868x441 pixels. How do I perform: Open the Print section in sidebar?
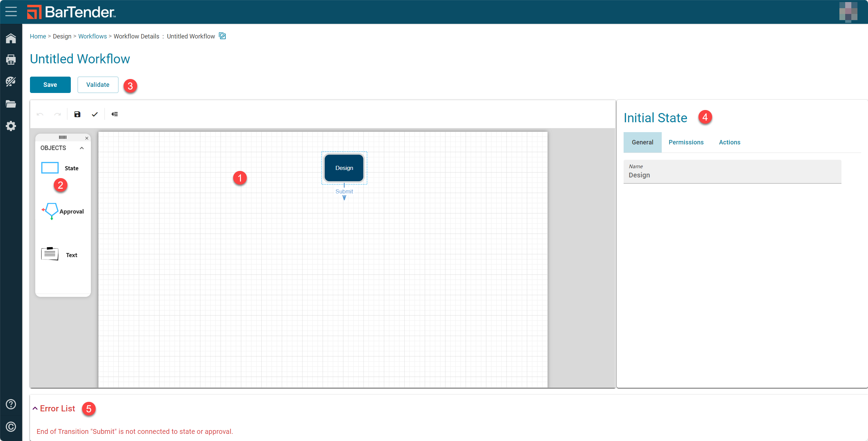[11, 59]
